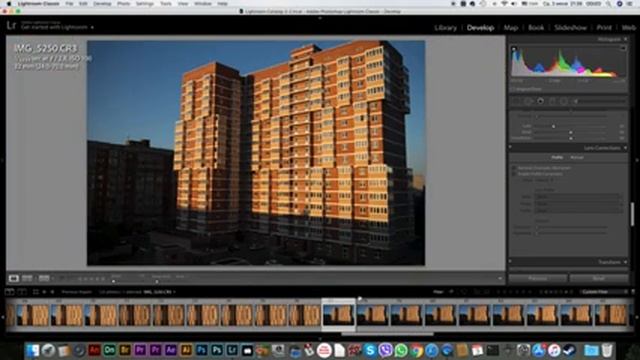Open the main window display icon
640x360 pixels.
click(9, 292)
